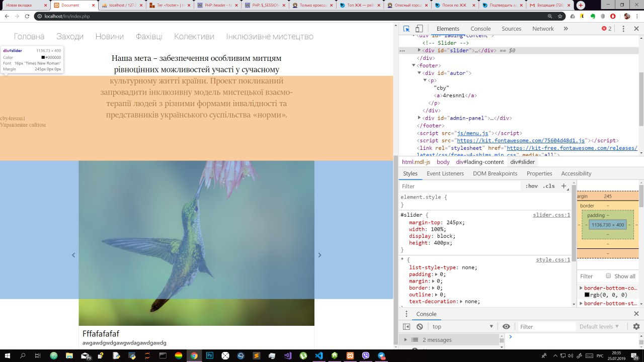Switch to the Sources tab
The height and width of the screenshot is (362, 644).
click(511, 29)
